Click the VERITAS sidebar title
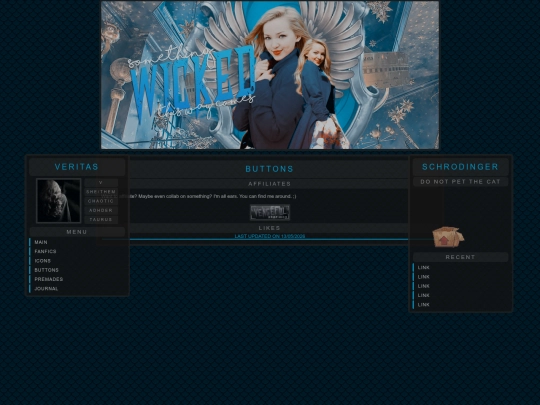This screenshot has height=405, width=540. pyautogui.click(x=77, y=167)
